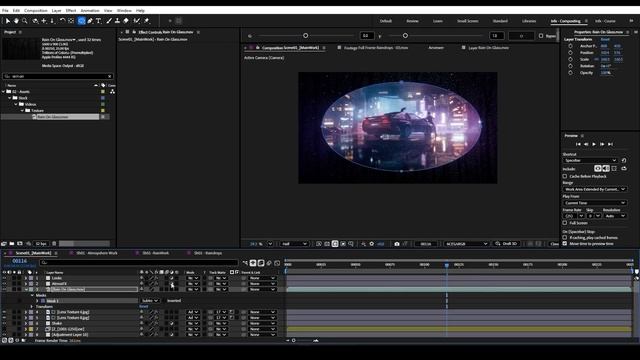Click the Position stopwatch in Properties
The image size is (640, 360).
[x=570, y=53]
